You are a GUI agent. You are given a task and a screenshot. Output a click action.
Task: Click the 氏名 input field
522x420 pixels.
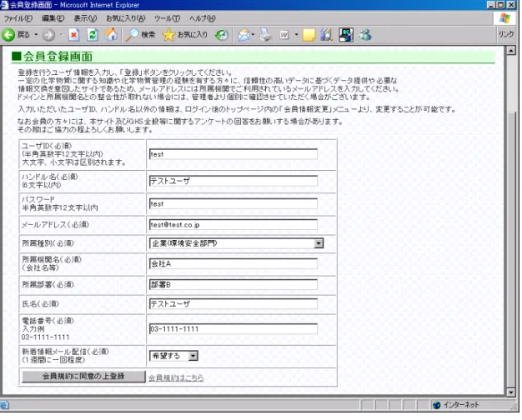pyautogui.click(x=233, y=303)
